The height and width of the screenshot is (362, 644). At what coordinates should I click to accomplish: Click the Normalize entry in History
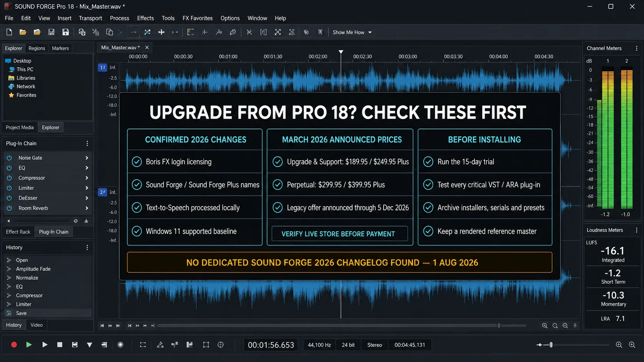[27, 278]
